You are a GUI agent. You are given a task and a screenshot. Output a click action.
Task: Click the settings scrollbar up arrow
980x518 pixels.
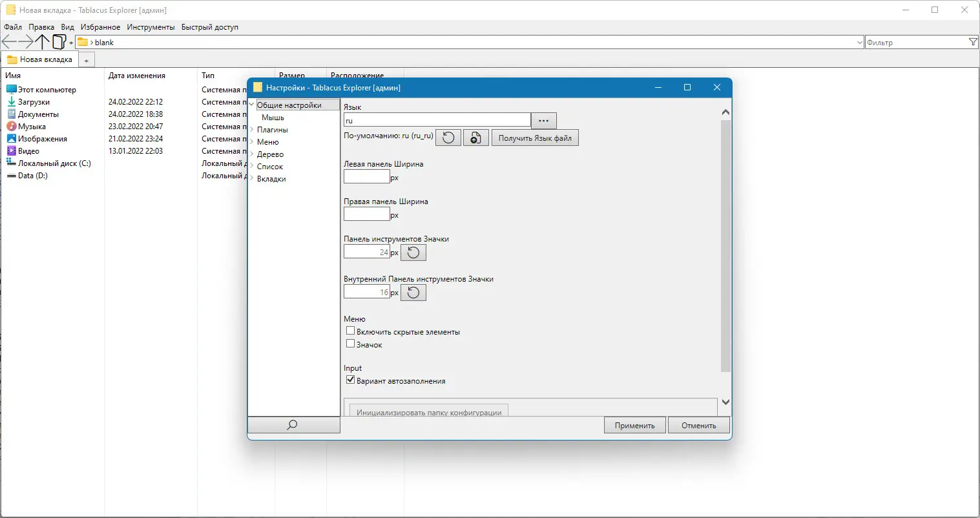725,112
